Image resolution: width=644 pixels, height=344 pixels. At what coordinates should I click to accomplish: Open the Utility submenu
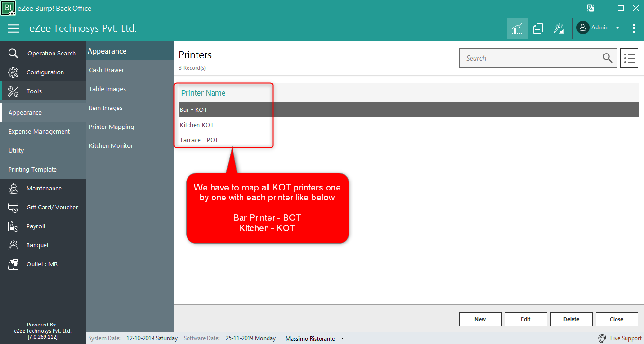coord(16,151)
